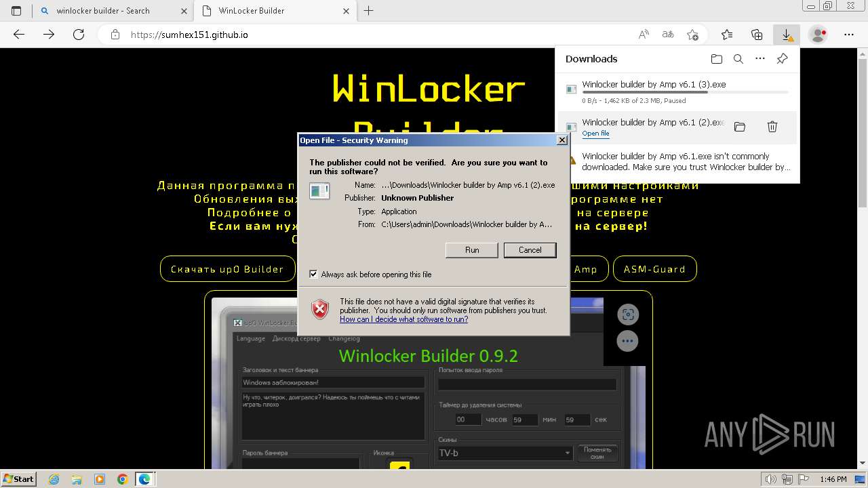Click the visual search icon on image

tap(628, 314)
